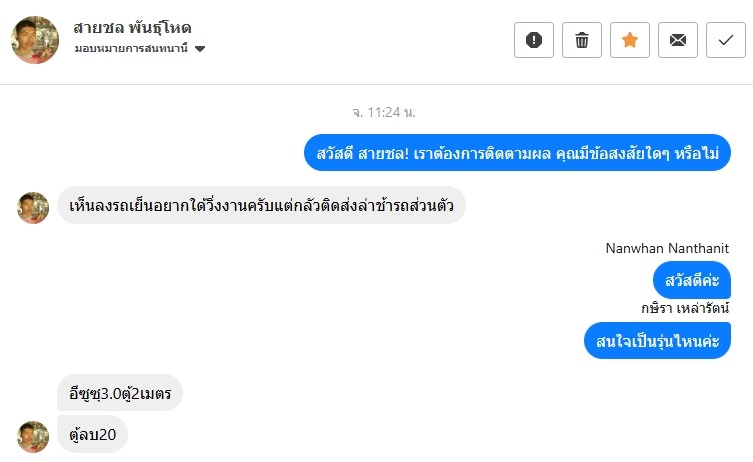Click the ตู้ลบ20 message bubble
This screenshot has width=753, height=462.
pyautogui.click(x=92, y=434)
